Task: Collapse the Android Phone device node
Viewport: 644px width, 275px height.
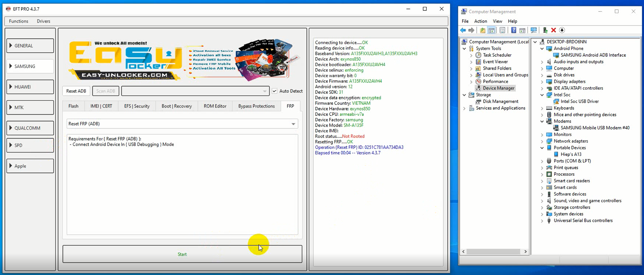Action: coord(542,48)
